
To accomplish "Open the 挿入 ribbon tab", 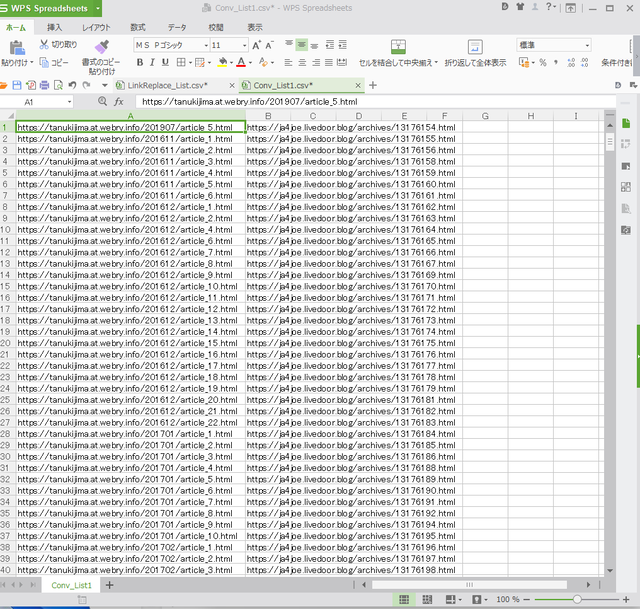I will [54, 27].
